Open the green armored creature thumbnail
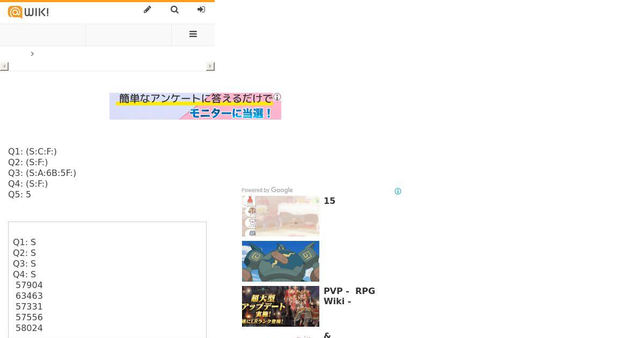Image resolution: width=644 pixels, height=338 pixels. coord(281,261)
